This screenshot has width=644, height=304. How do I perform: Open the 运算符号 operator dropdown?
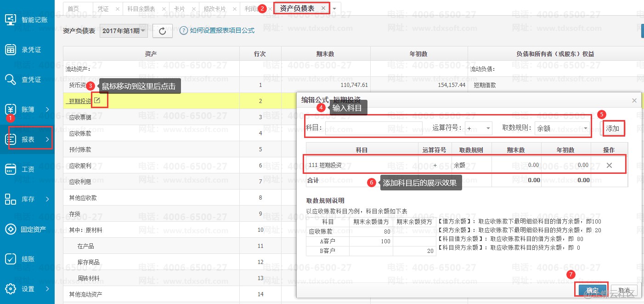(479, 128)
